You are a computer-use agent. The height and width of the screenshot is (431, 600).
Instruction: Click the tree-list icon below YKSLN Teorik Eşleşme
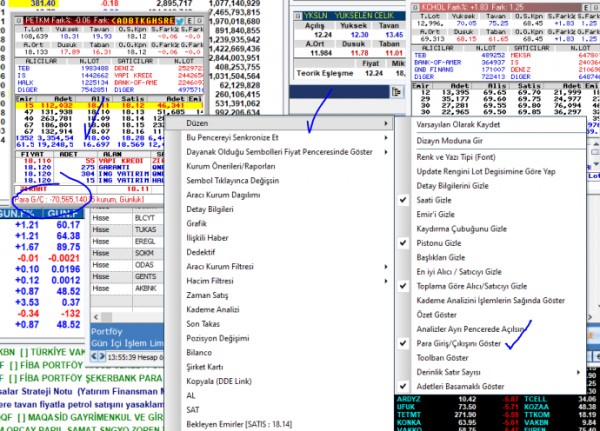pyautogui.click(x=396, y=92)
